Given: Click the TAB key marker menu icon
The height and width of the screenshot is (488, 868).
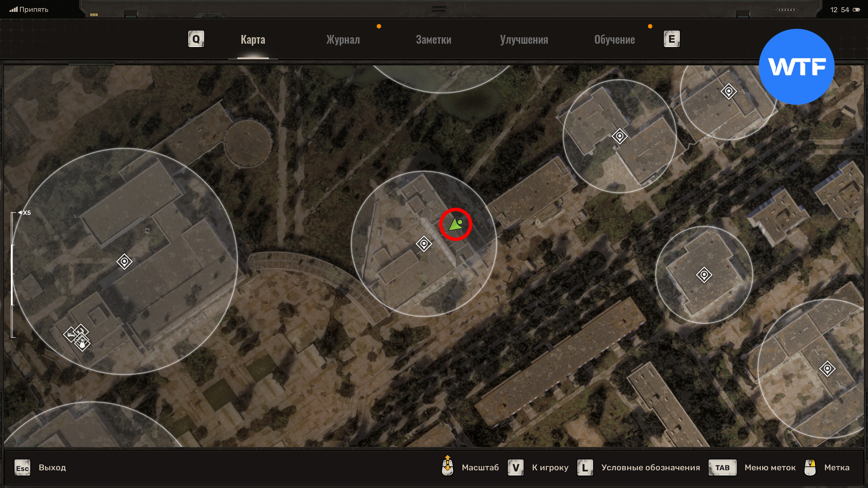Looking at the screenshot, I should [722, 468].
